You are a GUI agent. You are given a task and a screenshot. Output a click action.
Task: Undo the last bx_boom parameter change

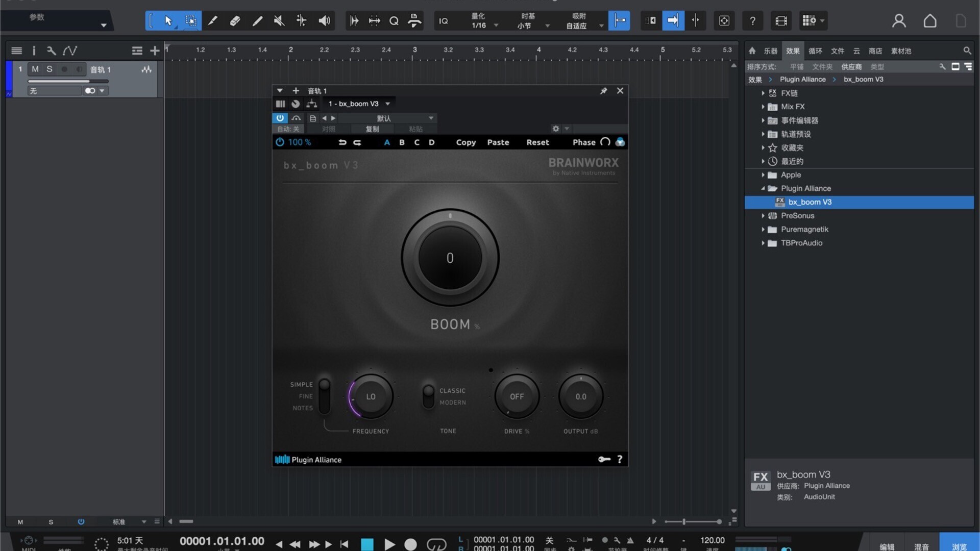coord(342,142)
